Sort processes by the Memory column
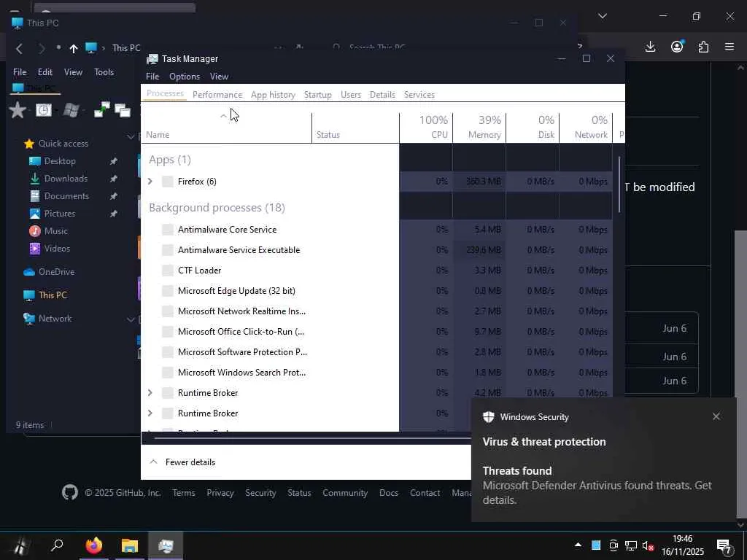The width and height of the screenshot is (747, 560). tap(479, 127)
